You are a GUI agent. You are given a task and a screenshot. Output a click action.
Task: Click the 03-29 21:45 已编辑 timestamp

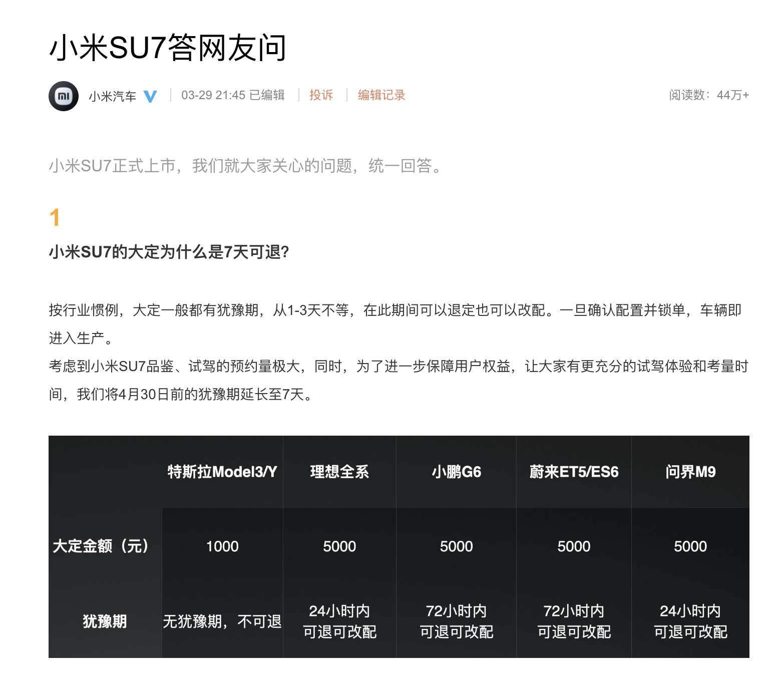point(233,95)
